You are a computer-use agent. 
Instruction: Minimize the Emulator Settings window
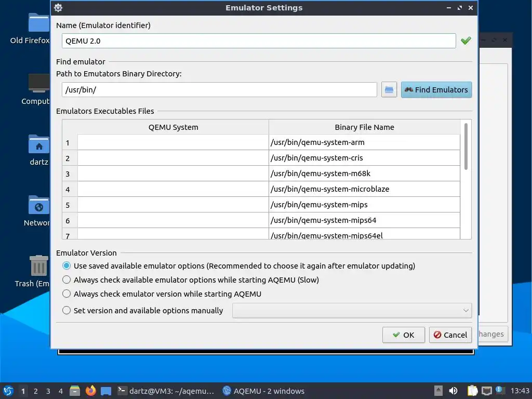click(x=448, y=7)
